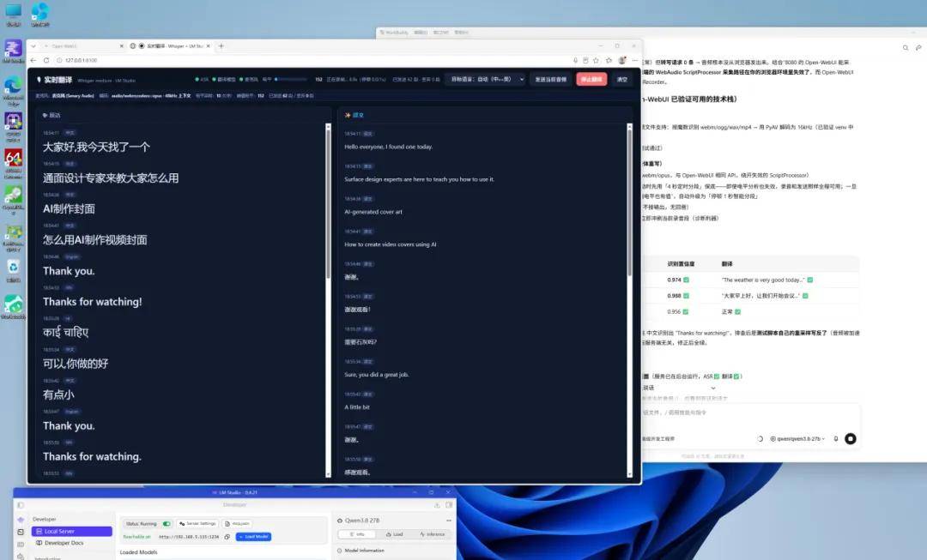Click the blue Load Model button
The height and width of the screenshot is (560, 927).
[253, 536]
